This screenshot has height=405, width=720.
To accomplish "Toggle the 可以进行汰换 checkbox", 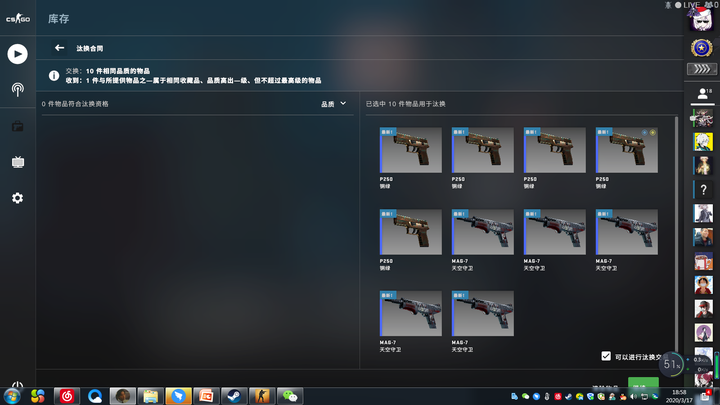I will [x=606, y=356].
